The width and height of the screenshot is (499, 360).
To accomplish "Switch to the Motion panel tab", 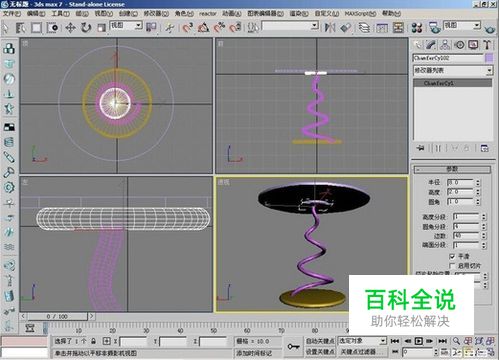I will (x=459, y=45).
